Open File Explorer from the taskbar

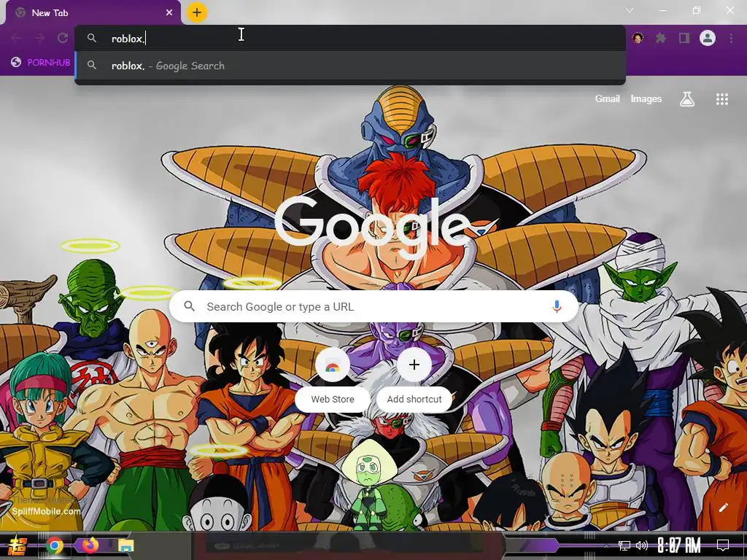(125, 545)
